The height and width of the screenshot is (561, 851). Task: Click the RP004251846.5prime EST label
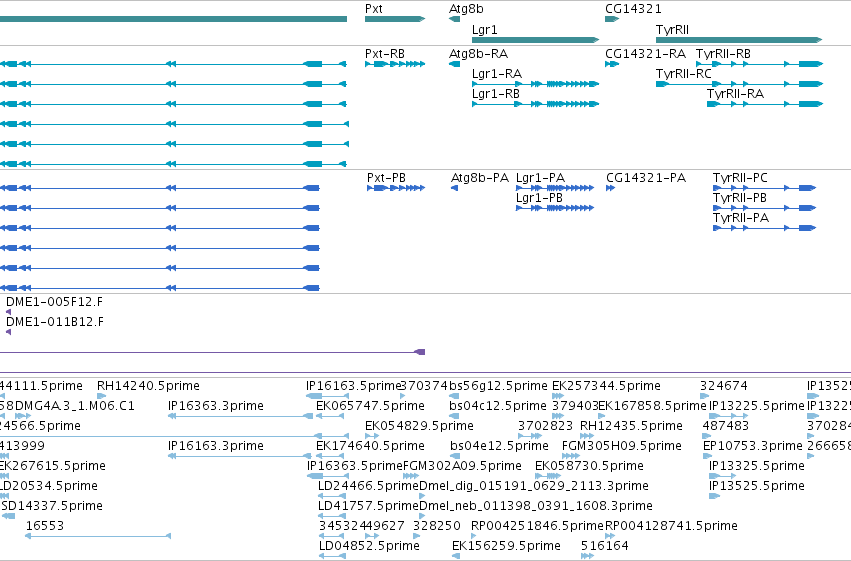click(x=537, y=526)
